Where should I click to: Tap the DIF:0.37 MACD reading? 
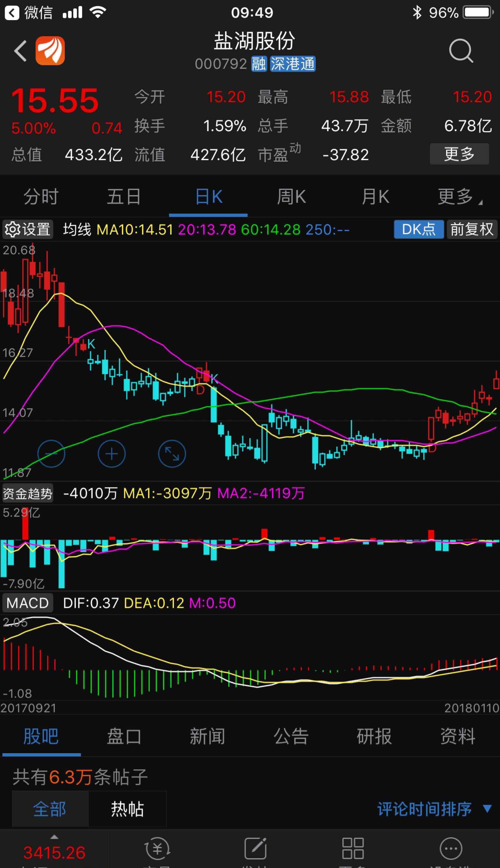(x=91, y=603)
